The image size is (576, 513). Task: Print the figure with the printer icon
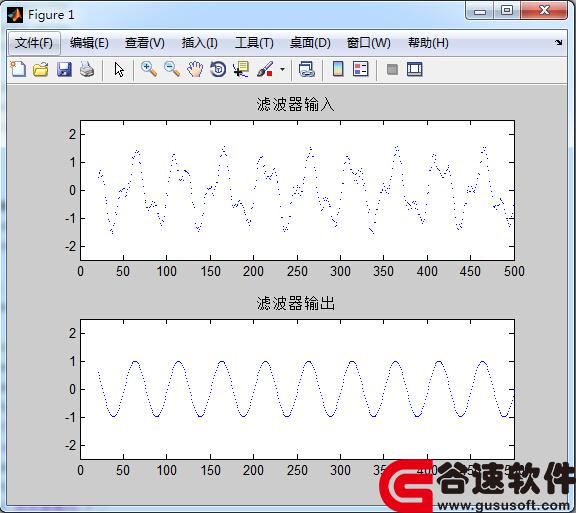(x=87, y=69)
